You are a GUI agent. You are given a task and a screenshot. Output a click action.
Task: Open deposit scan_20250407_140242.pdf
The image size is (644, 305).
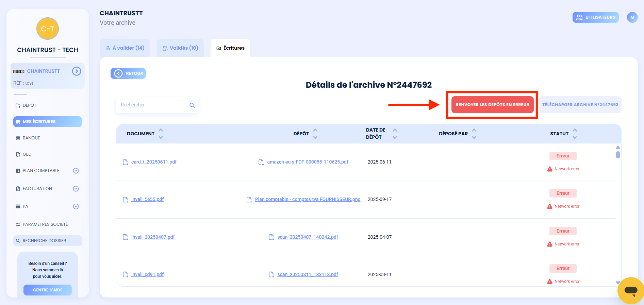[308, 237]
